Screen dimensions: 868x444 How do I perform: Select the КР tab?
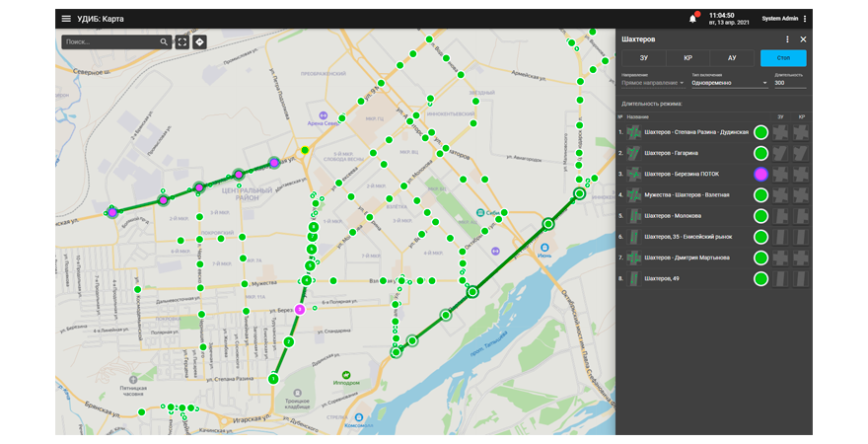687,58
